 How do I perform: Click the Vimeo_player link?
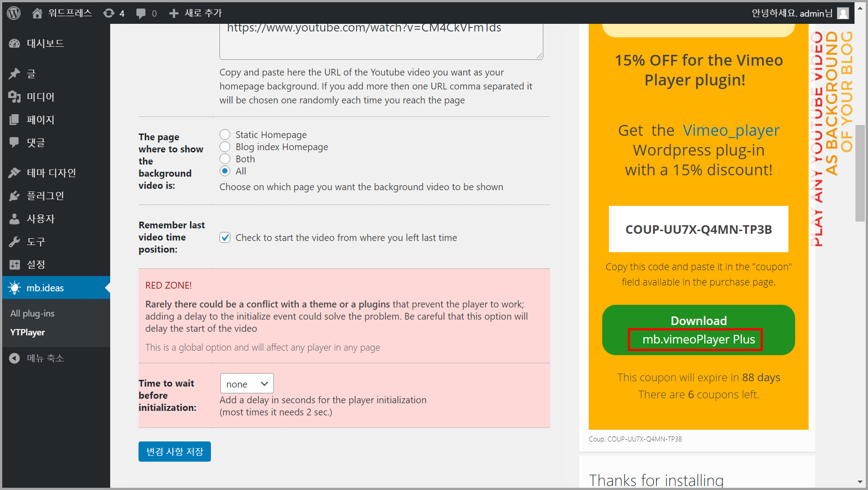pyautogui.click(x=731, y=130)
